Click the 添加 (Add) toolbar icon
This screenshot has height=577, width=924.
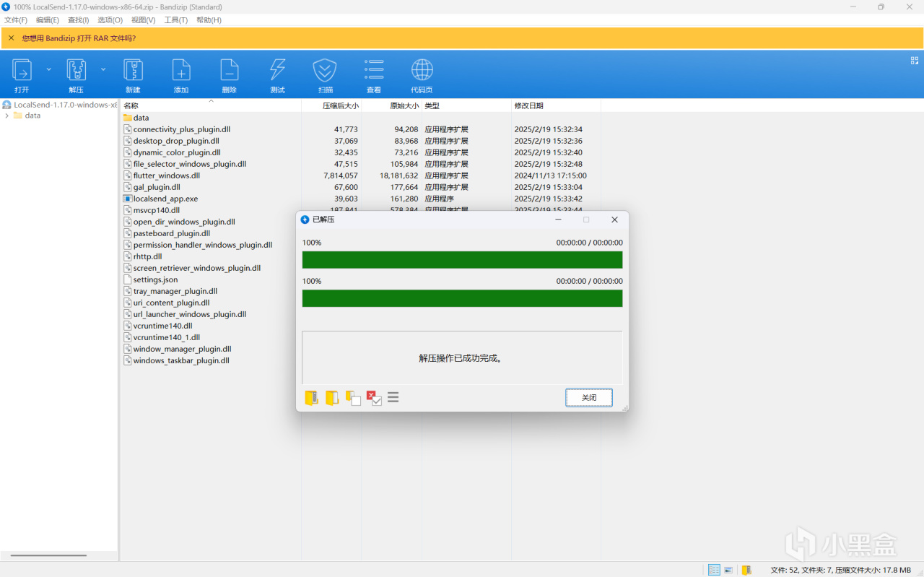(181, 70)
